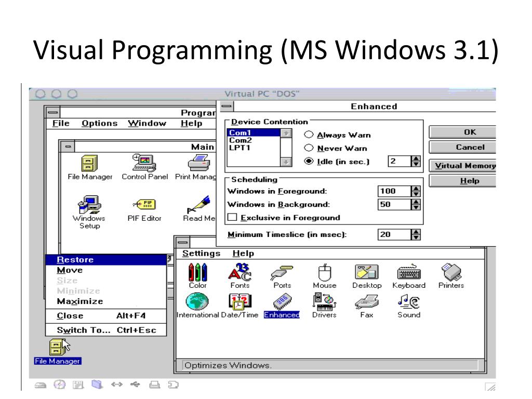
Task: Open Options menu in Program Manager
Action: point(99,123)
